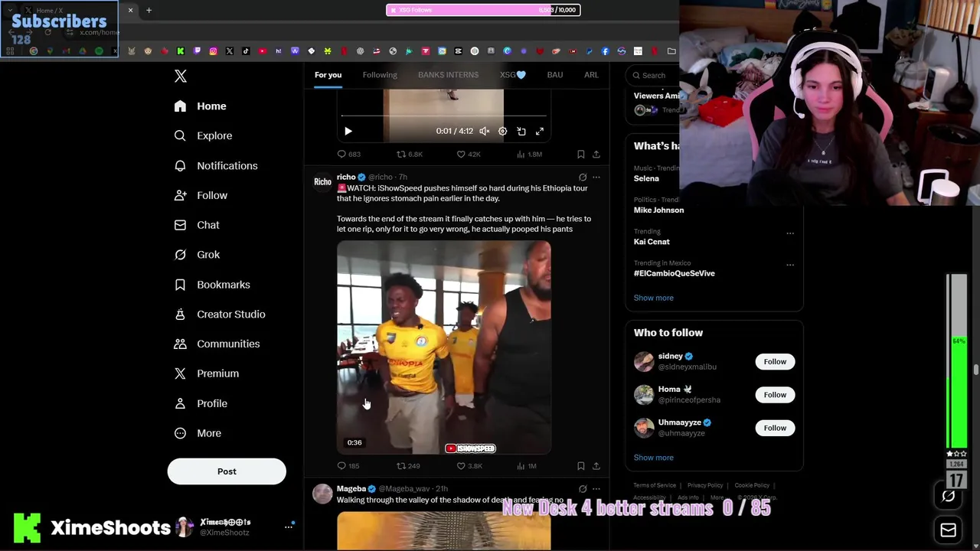The image size is (980, 551).
Task: Open Grok icon on Mageba's post
Action: coord(583,488)
